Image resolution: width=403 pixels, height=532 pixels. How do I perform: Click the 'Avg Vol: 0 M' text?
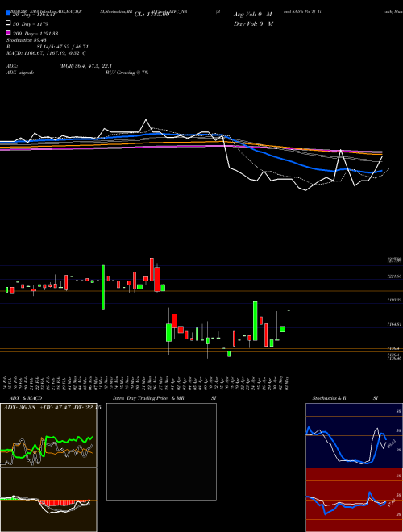253,15
